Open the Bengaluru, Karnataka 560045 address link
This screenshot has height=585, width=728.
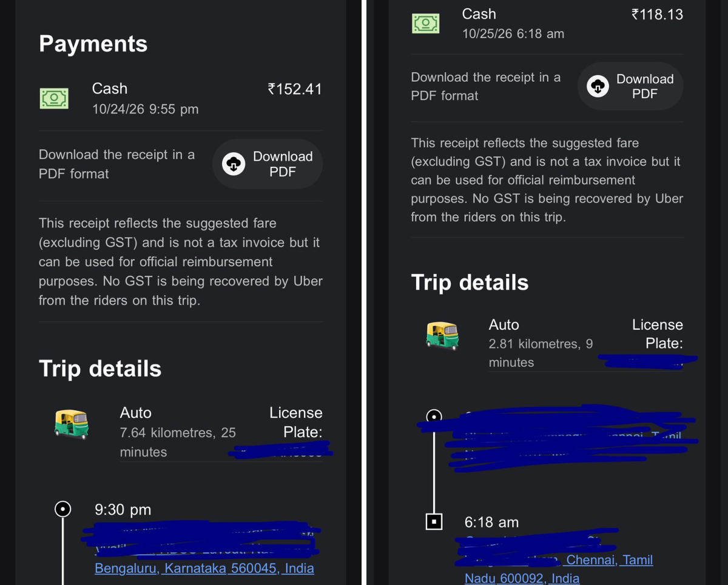point(204,568)
